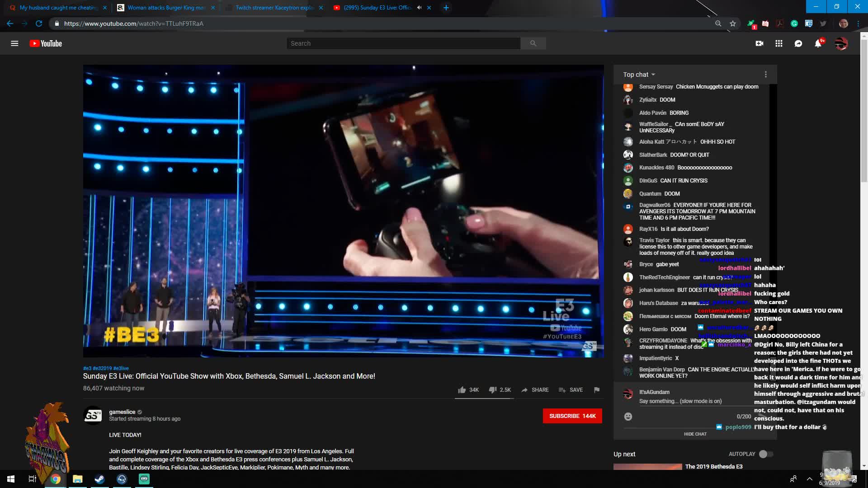868x488 pixels.
Task: Bookmark this page with the star
Action: click(x=733, y=23)
